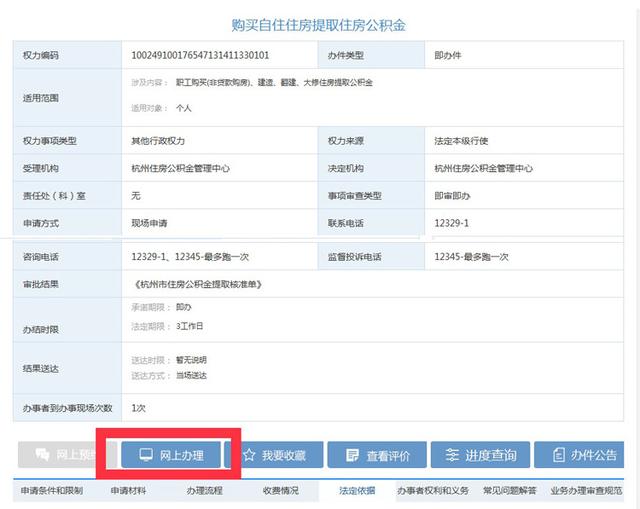This screenshot has width=640, height=509.
Task: Click the 即办件 value cell
Action: click(x=524, y=55)
